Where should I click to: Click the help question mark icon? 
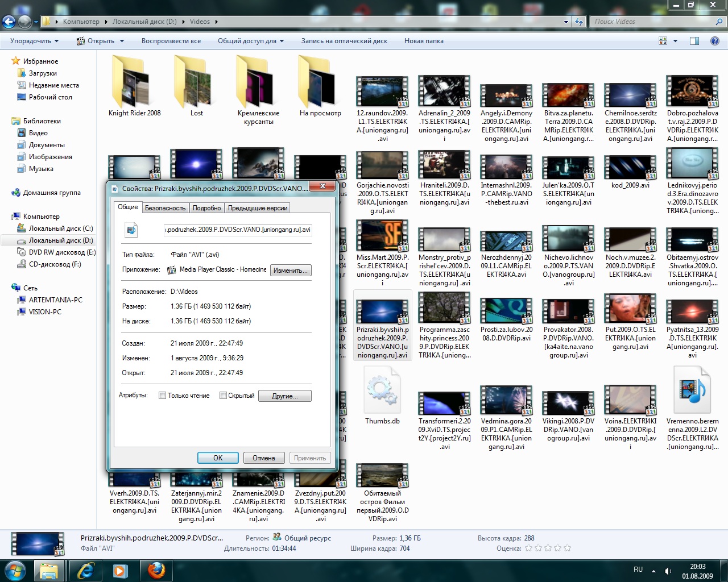click(715, 41)
